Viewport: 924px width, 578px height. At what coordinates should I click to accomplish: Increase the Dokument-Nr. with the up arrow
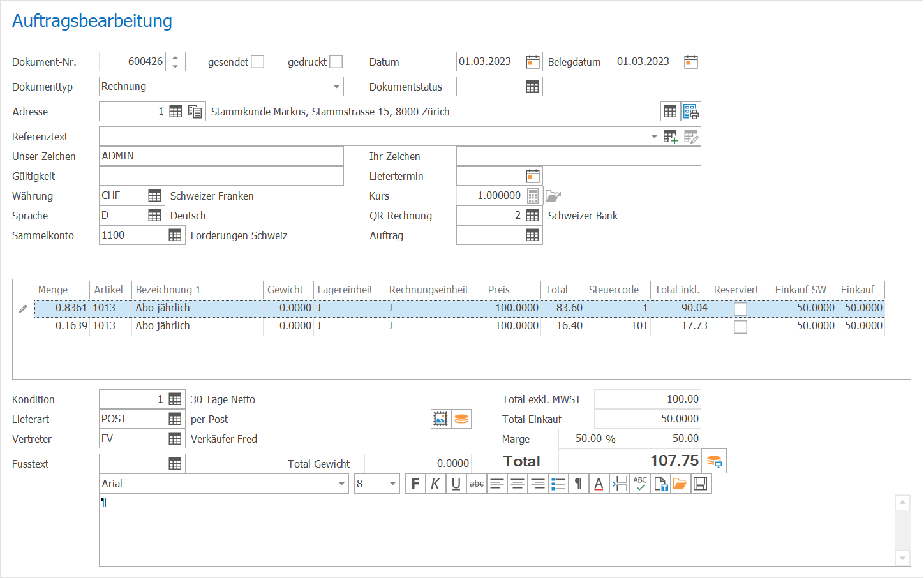175,57
